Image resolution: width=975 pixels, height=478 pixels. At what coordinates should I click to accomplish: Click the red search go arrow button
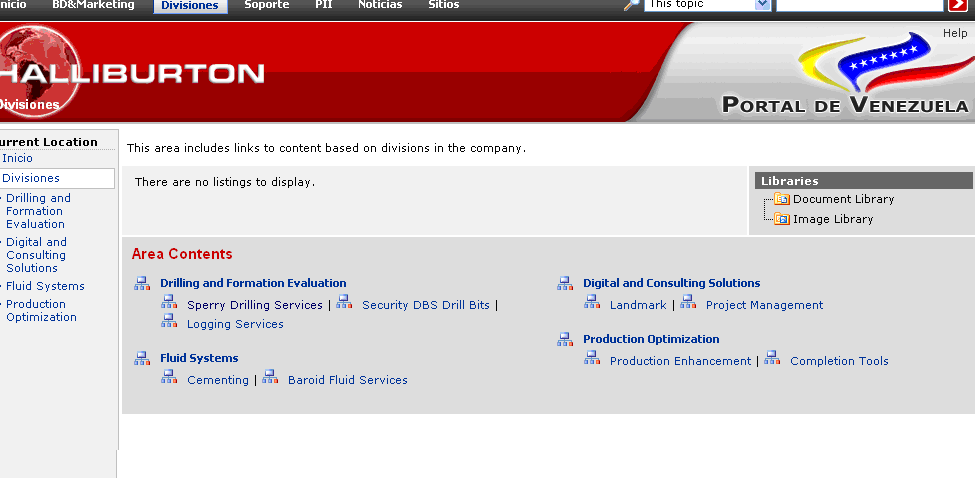click(958, 5)
